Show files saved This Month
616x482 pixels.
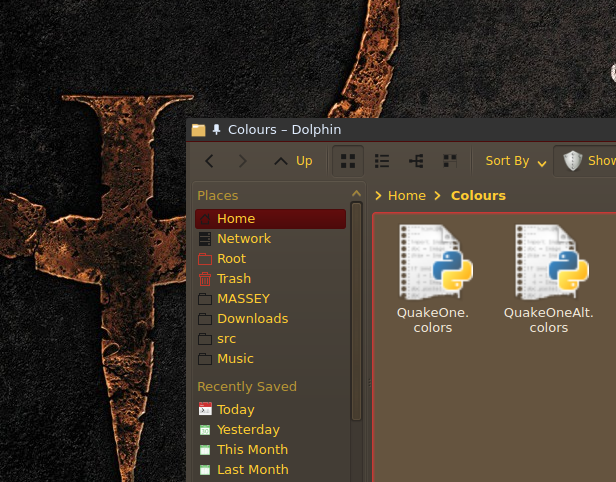270,450
